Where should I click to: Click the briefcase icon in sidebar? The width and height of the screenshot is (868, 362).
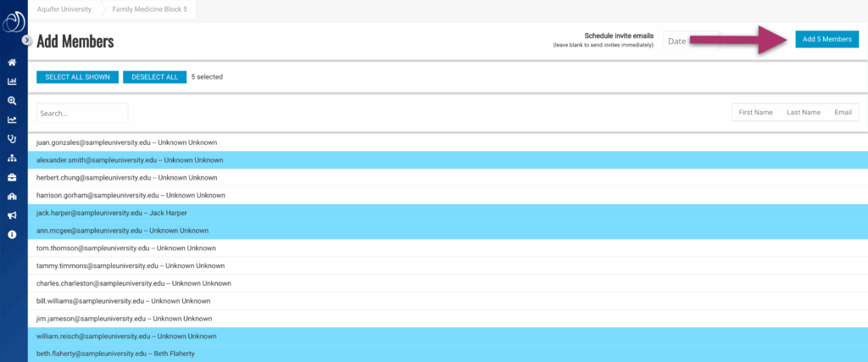coord(12,177)
